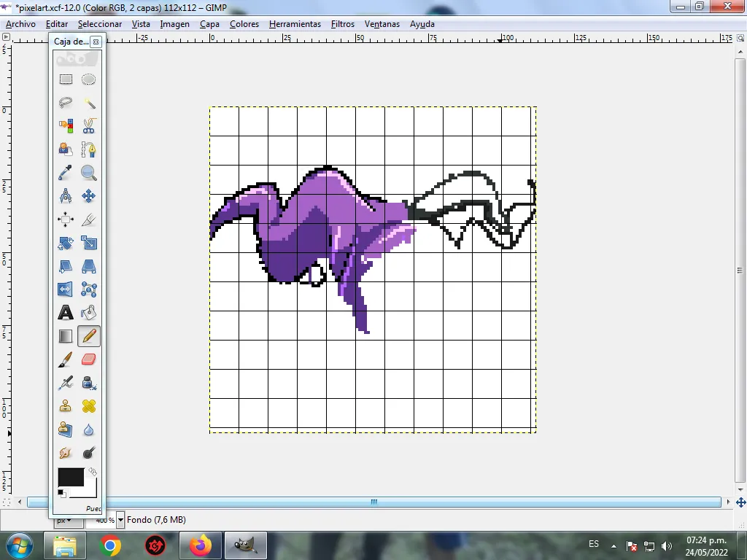Open Firefox from the taskbar
The width and height of the screenshot is (747, 560).
point(200,545)
